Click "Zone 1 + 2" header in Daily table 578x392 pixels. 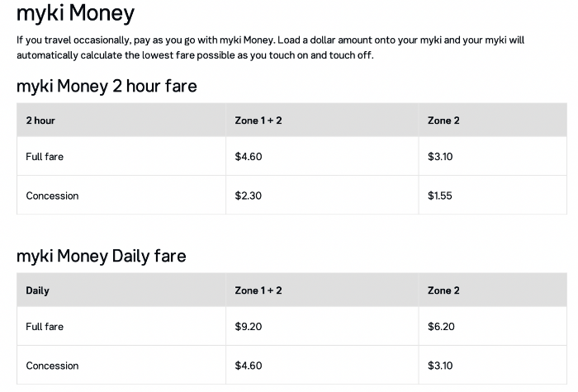click(258, 290)
